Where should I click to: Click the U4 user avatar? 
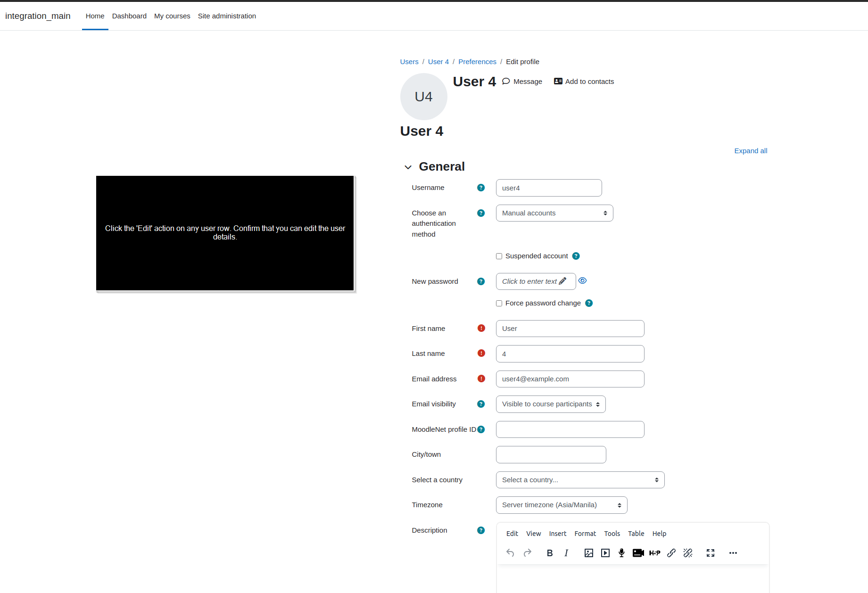(423, 97)
